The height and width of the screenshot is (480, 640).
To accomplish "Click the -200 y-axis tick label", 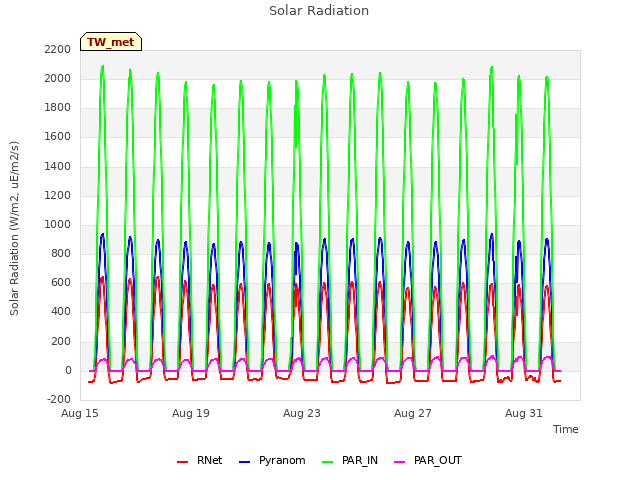I will (x=59, y=399).
